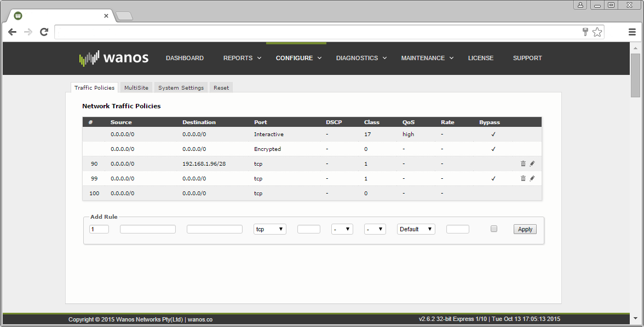Enable the Bypass checkbox in Add Rule

click(493, 229)
